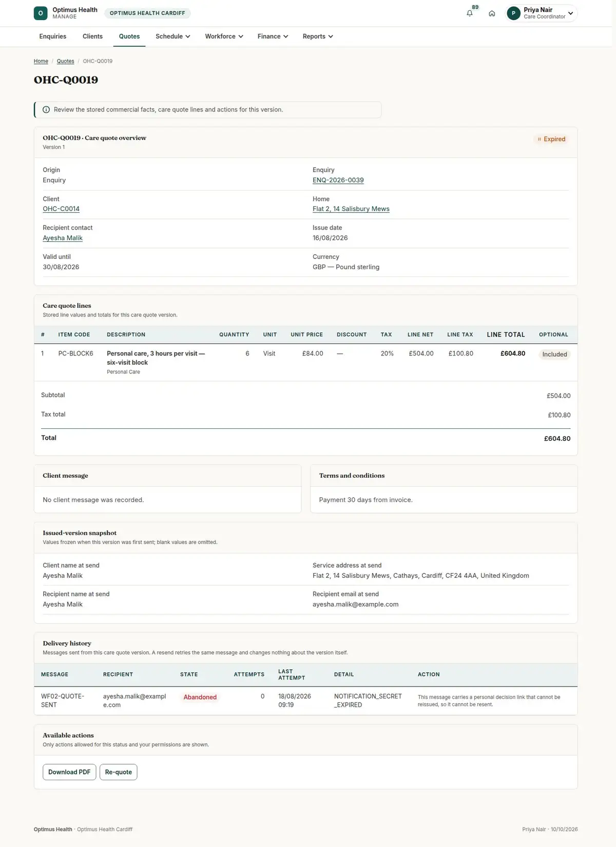Open recipient contact Ayesha Malik link
616x847 pixels.
point(63,238)
